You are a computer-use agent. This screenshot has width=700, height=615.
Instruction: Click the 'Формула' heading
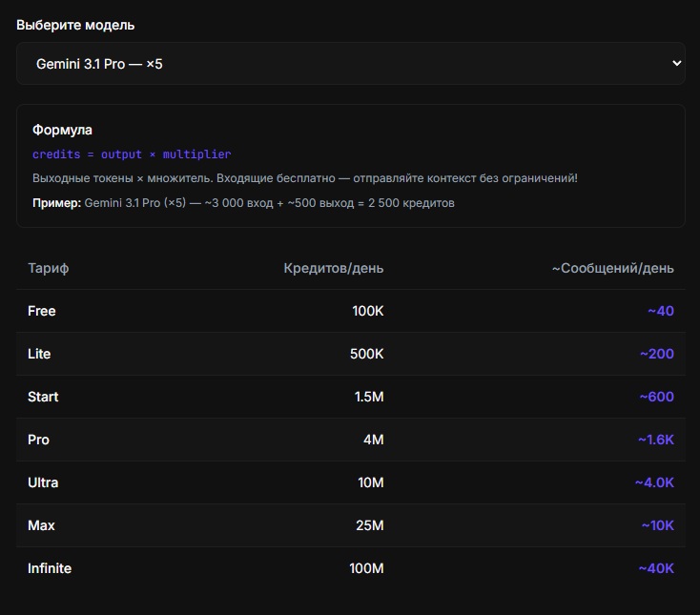point(63,130)
